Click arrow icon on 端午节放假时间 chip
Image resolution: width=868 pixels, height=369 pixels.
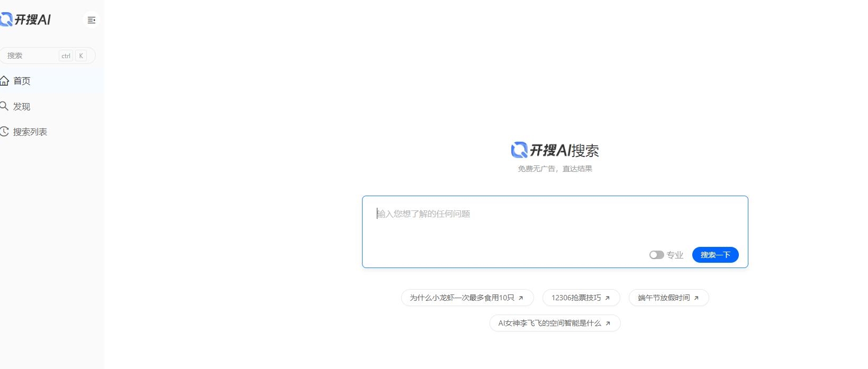(x=697, y=298)
